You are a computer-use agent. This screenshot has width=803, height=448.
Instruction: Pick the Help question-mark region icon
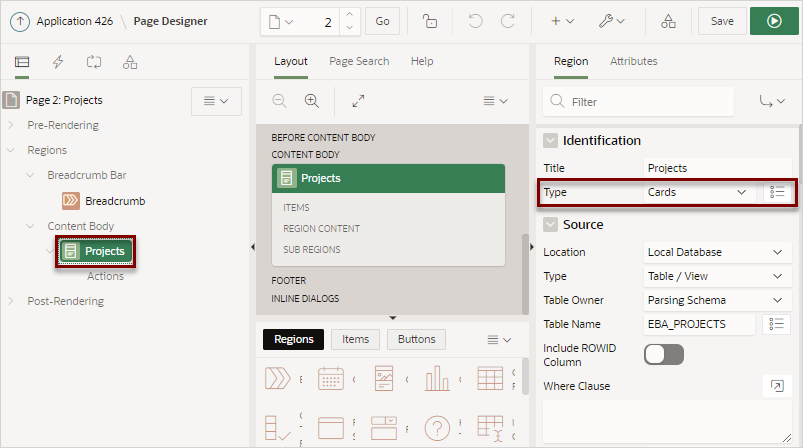pyautogui.click(x=437, y=428)
